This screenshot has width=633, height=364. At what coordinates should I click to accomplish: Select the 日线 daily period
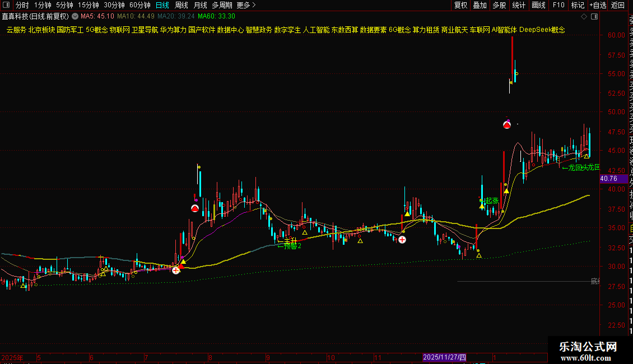pos(162,5)
